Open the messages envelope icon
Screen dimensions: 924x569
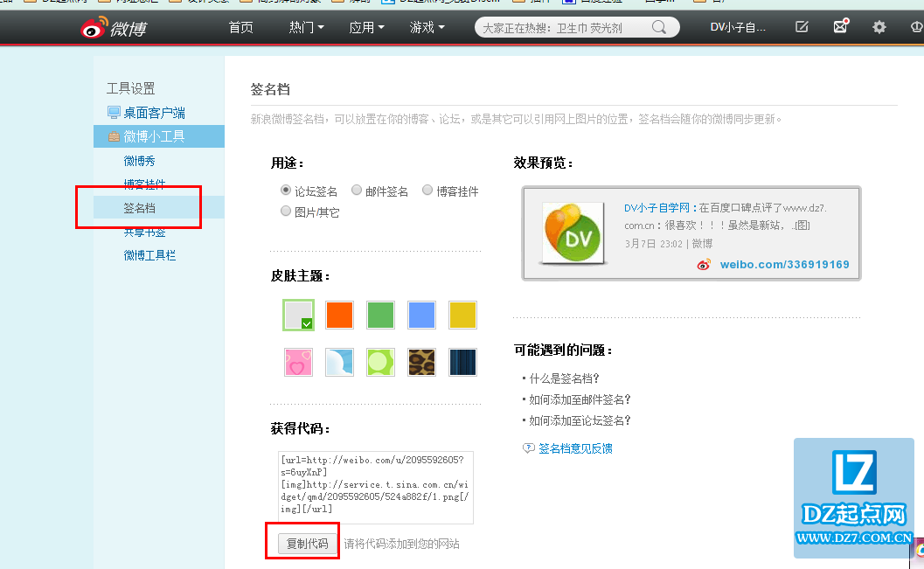click(x=841, y=26)
